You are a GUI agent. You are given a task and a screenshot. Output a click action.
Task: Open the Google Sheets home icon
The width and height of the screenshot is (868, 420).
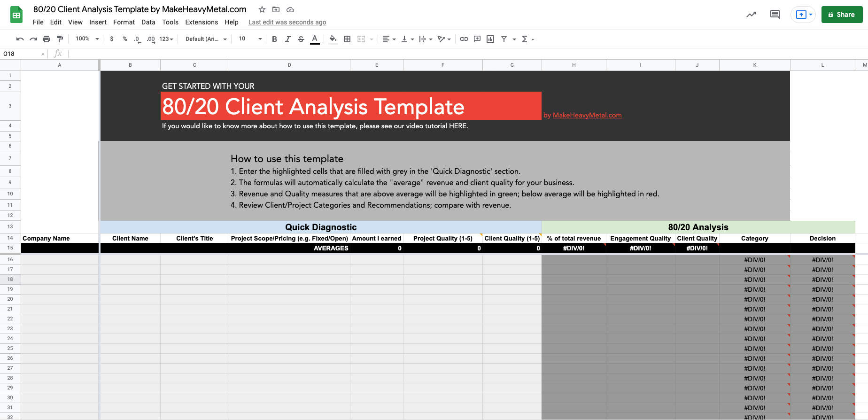16,15
